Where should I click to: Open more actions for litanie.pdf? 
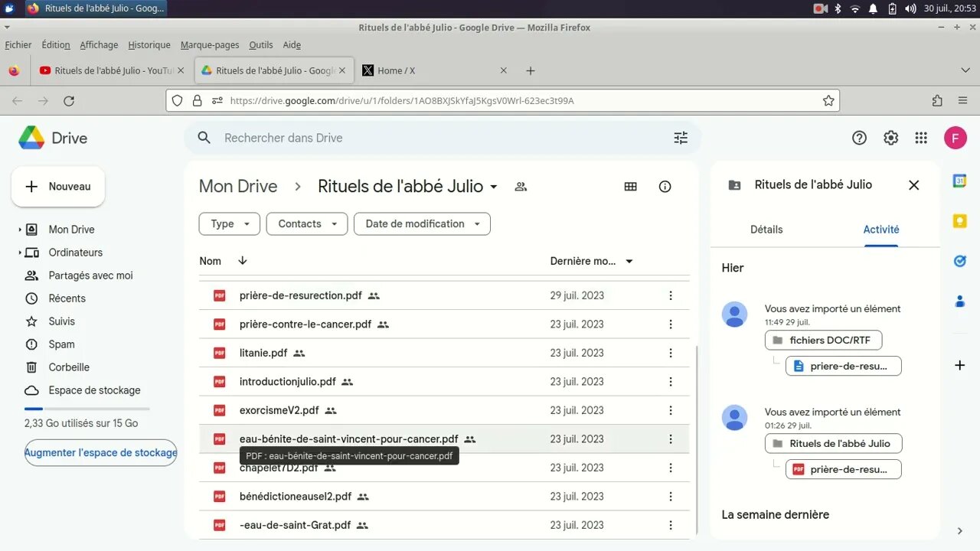(x=671, y=353)
